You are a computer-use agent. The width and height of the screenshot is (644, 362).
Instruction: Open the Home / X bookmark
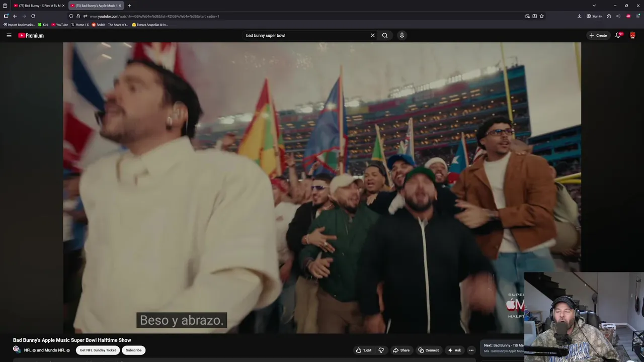(80, 25)
